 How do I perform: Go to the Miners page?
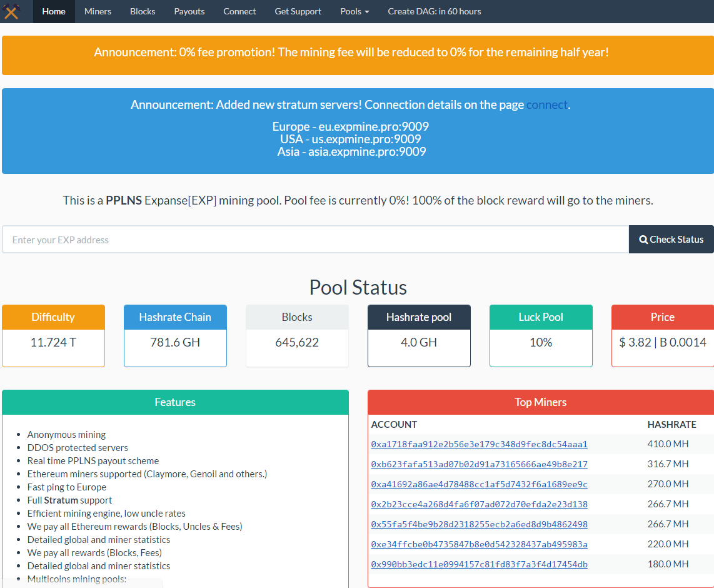tap(98, 11)
